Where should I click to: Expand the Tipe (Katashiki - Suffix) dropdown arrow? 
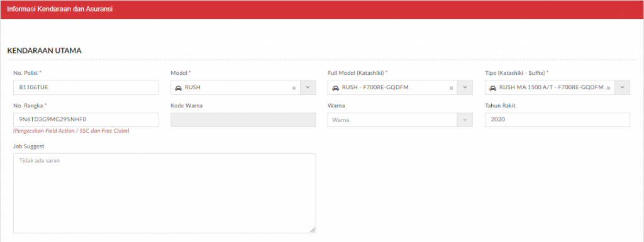(622, 87)
